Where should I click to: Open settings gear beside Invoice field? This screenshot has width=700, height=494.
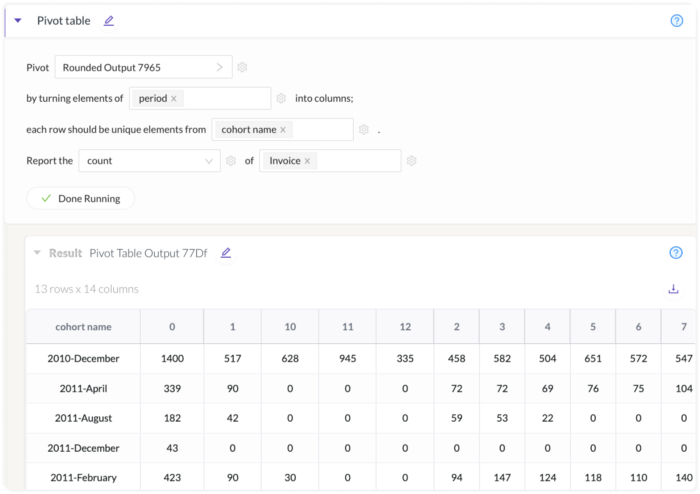tap(411, 161)
